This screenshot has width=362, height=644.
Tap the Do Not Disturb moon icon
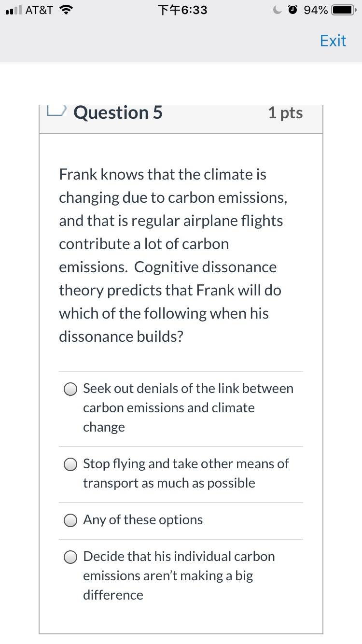coord(277,10)
